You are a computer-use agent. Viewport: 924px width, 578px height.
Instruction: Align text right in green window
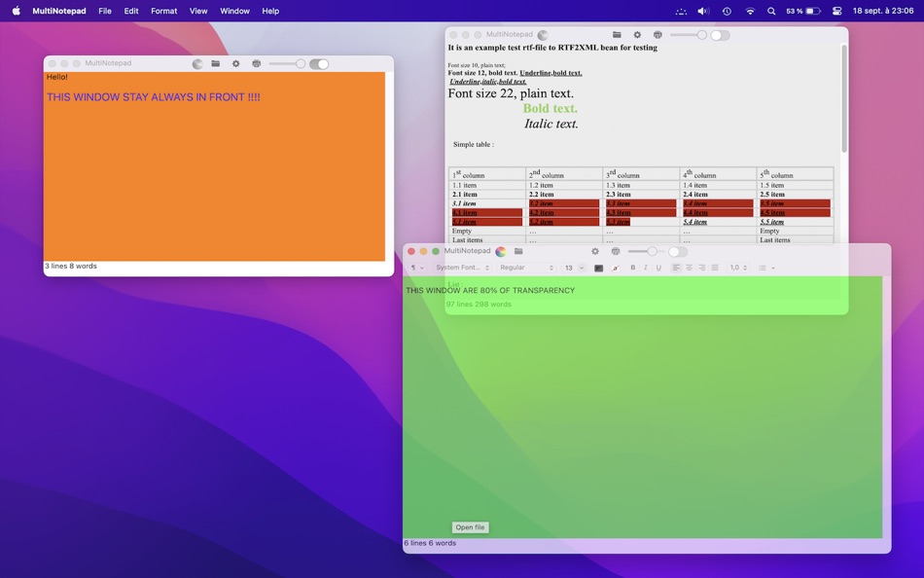click(702, 268)
